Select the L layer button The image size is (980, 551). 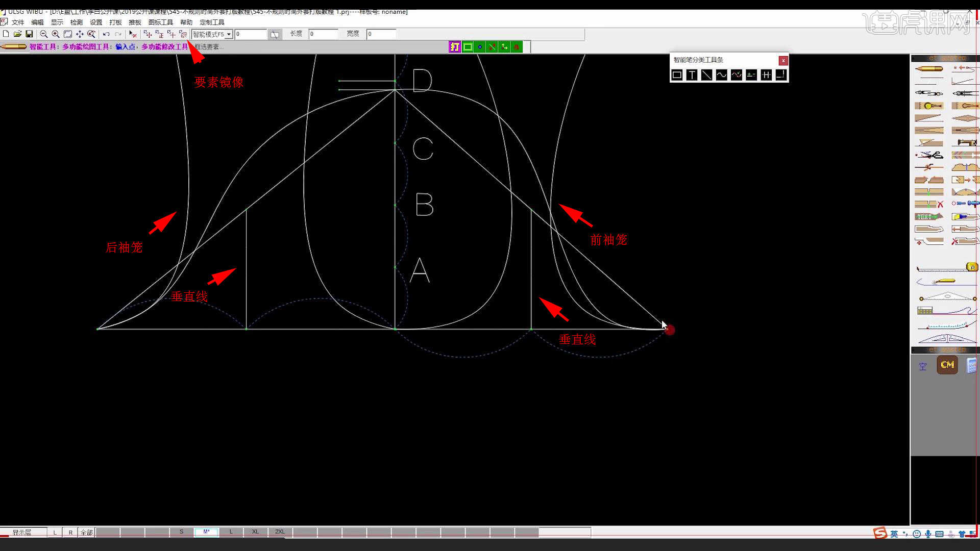click(55, 532)
